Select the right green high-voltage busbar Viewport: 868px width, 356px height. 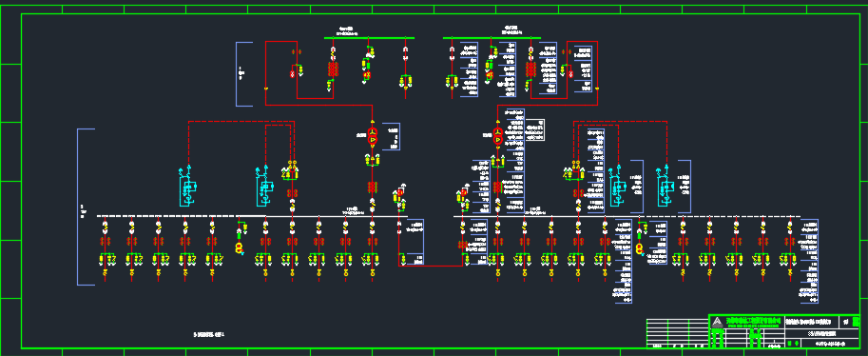pos(492,38)
